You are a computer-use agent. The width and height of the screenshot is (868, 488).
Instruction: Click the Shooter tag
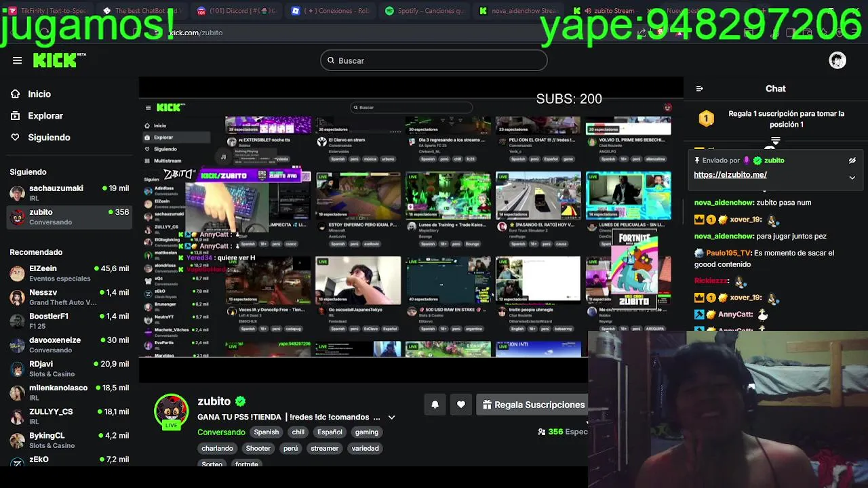[x=258, y=449]
